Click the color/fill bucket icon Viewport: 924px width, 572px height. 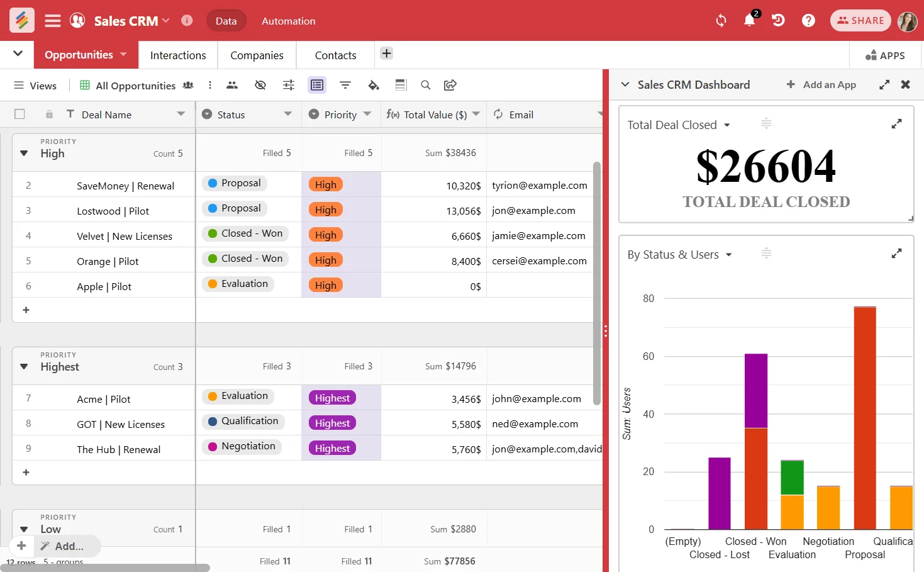pyautogui.click(x=374, y=85)
